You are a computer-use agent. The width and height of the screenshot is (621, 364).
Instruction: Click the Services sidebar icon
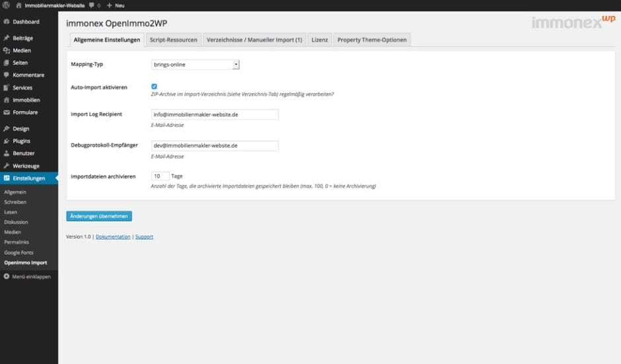[x=7, y=88]
